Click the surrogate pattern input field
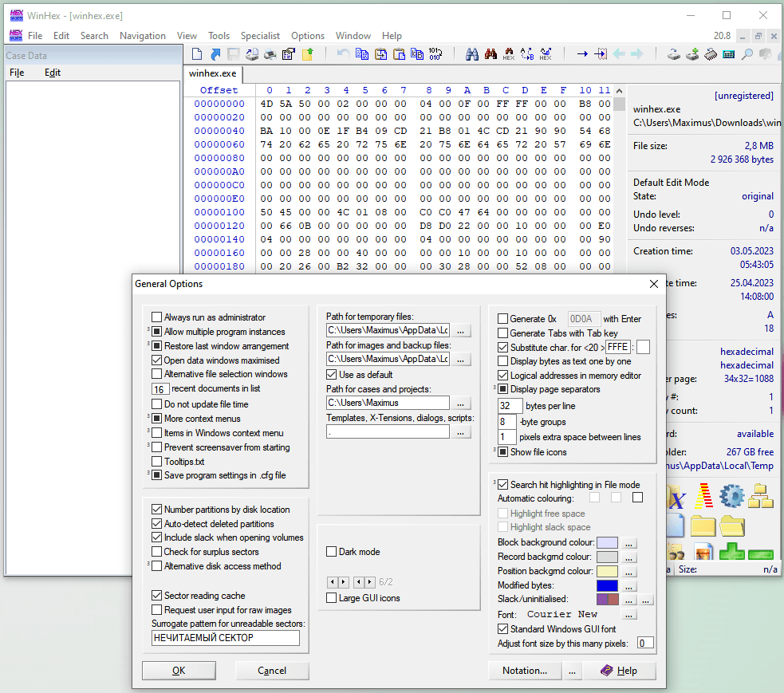 225,638
